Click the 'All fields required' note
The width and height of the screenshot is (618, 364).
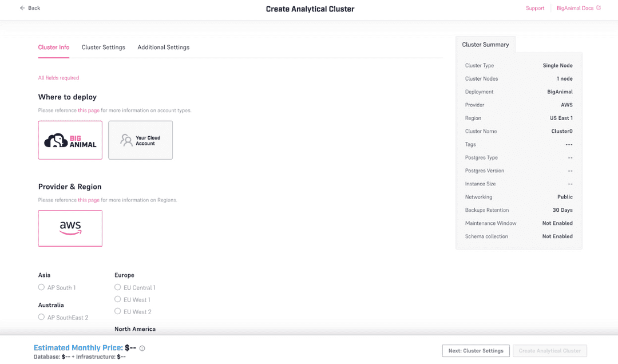point(58,78)
